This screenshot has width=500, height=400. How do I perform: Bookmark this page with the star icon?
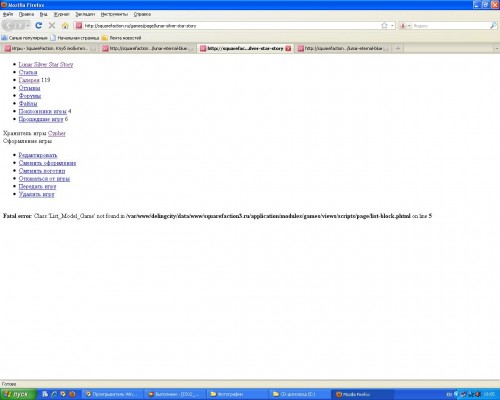384,26
